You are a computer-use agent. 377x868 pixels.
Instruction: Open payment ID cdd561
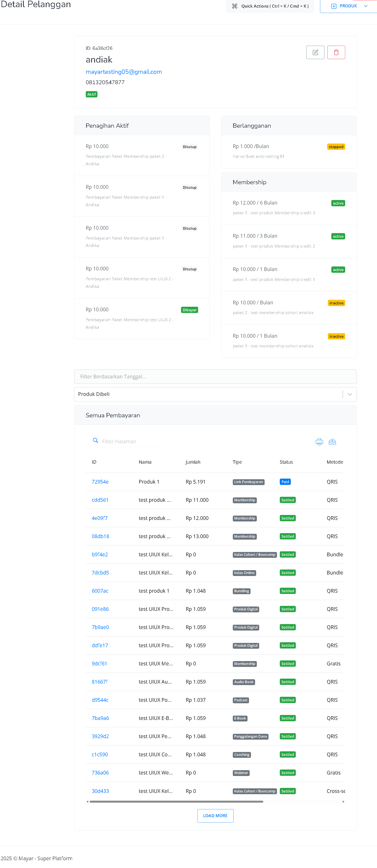100,500
